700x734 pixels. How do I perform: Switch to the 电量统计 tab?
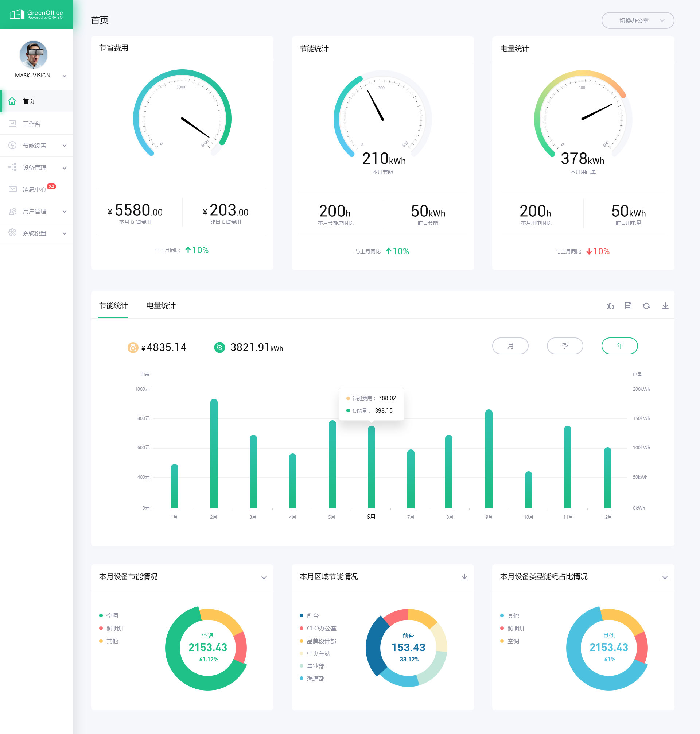coord(161,305)
